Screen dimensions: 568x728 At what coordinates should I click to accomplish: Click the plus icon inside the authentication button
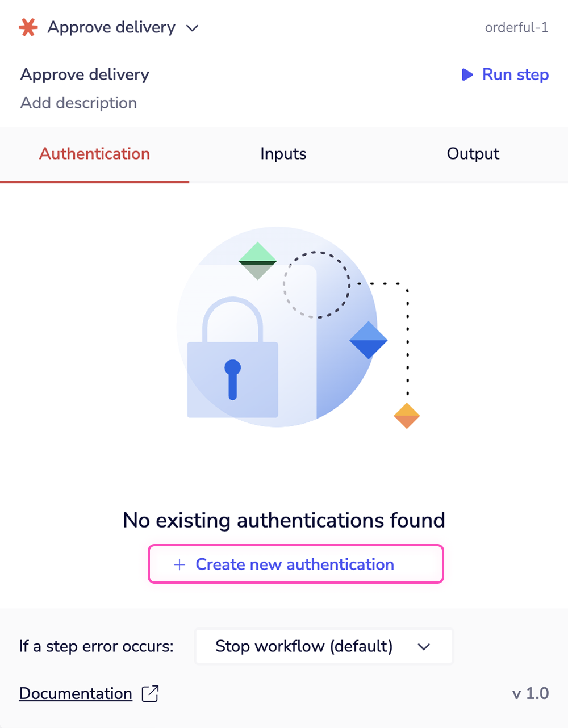(179, 564)
